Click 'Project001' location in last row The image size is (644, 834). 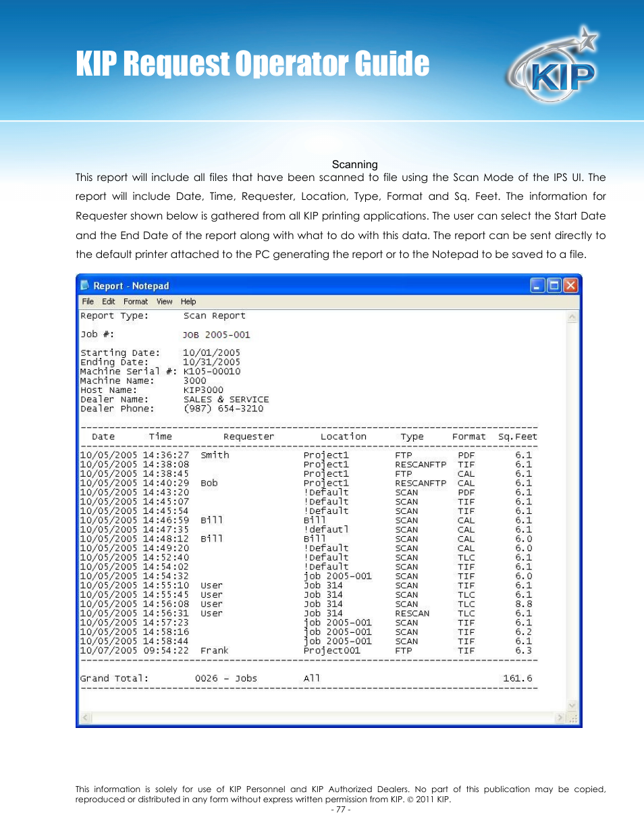332,650
